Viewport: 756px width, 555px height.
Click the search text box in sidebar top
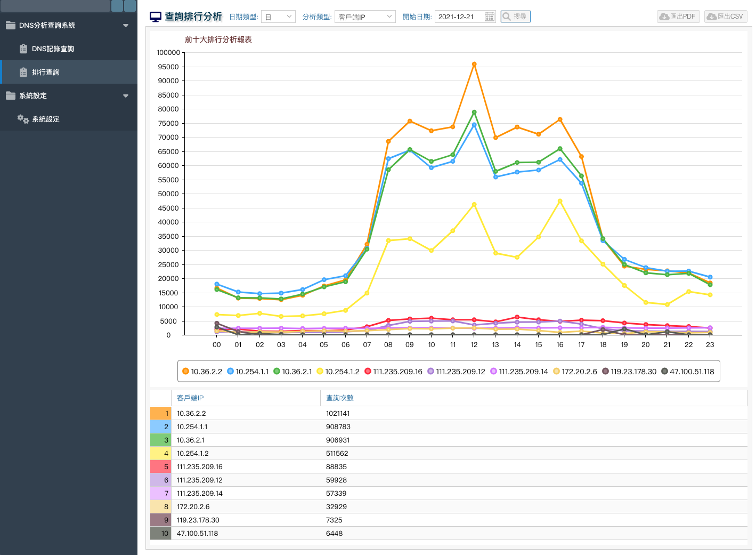click(55, 6)
